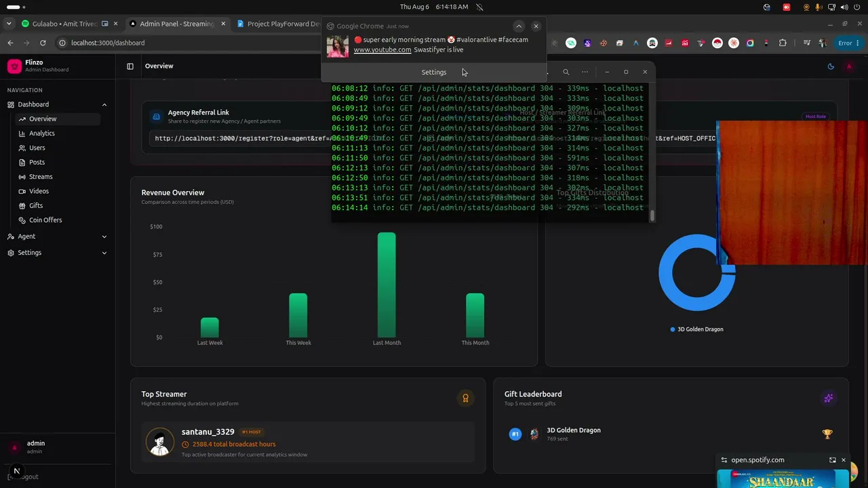This screenshot has width=868, height=488.
Task: Open the admin avatar menu in header
Action: (849, 66)
